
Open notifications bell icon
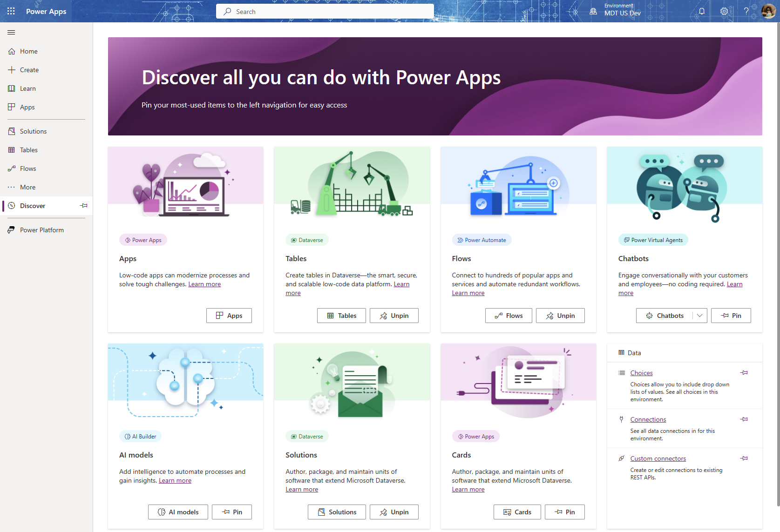[x=702, y=11]
